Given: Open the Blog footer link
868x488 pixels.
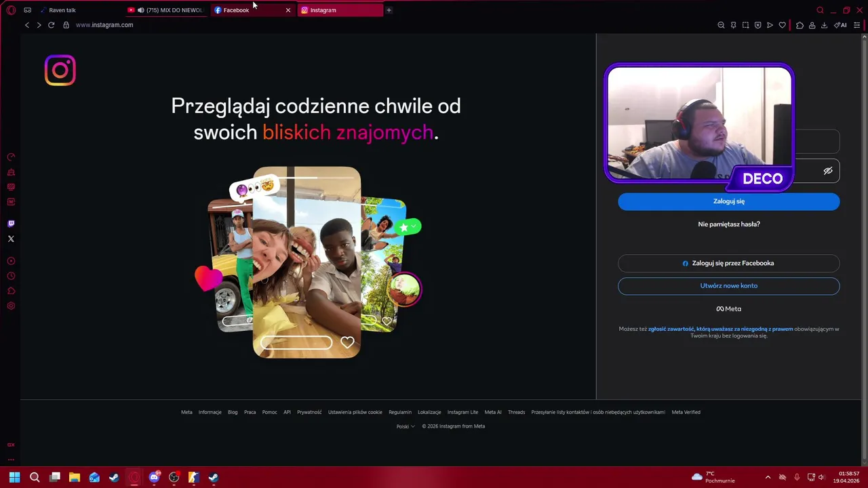Looking at the screenshot, I should (x=233, y=412).
